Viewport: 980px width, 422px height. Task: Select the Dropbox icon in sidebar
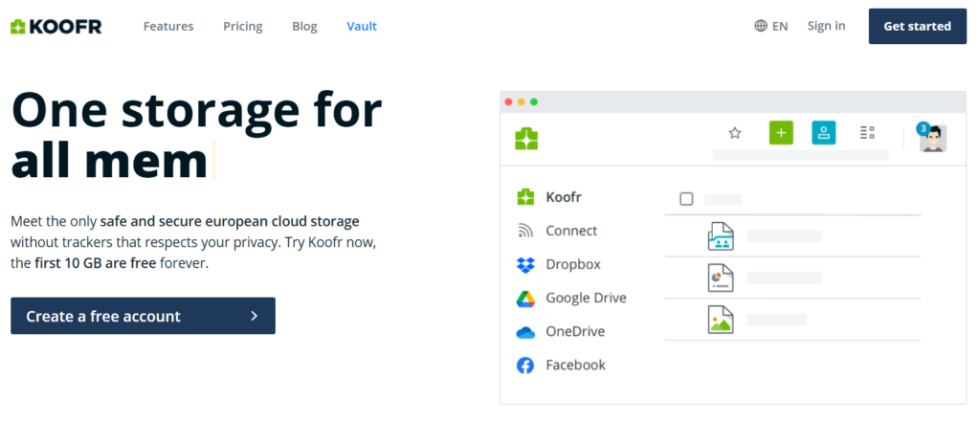(x=525, y=265)
